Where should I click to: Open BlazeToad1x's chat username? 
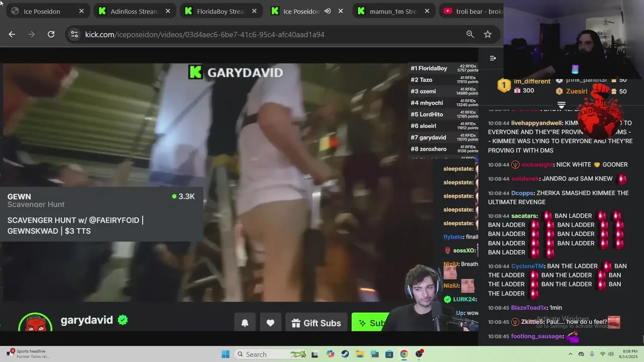coord(529,308)
